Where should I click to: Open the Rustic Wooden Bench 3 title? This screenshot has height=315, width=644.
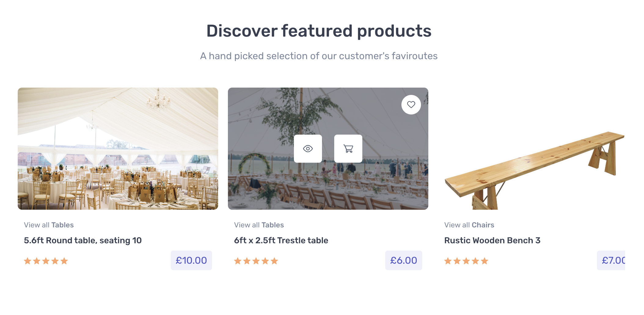492,241
